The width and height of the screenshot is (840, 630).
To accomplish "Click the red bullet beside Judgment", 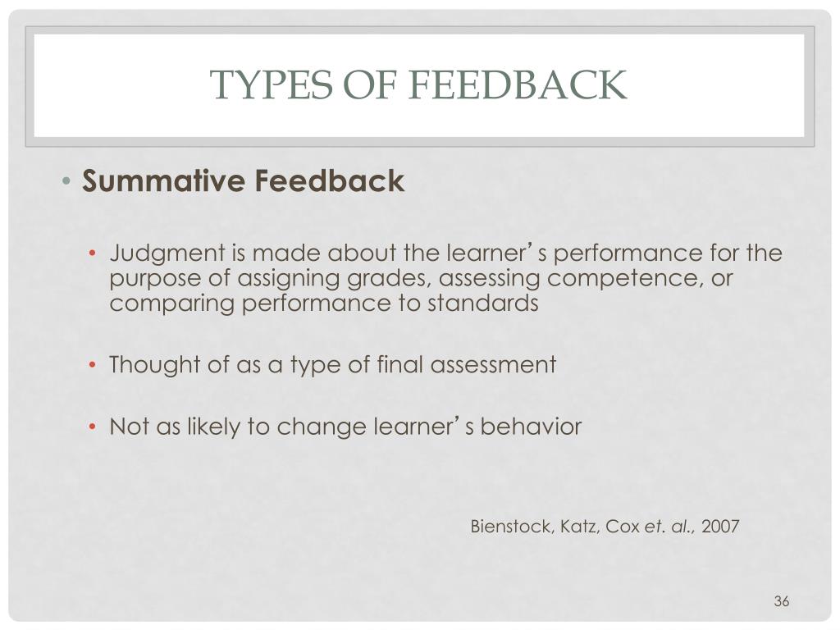I will tap(92, 253).
